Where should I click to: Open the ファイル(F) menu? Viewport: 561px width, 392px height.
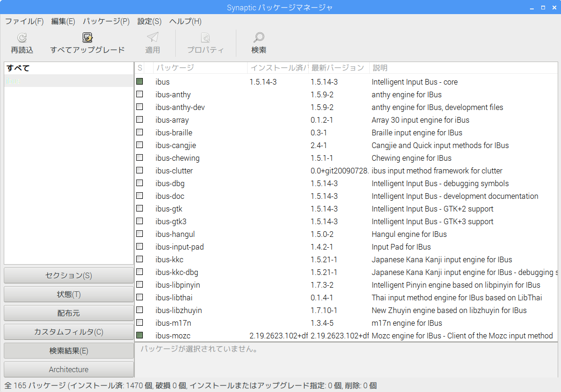click(24, 22)
